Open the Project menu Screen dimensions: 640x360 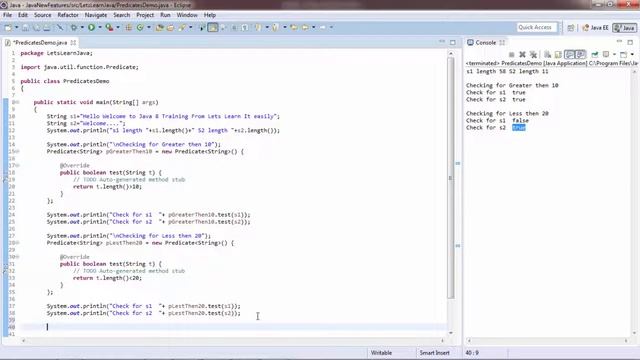145,15
